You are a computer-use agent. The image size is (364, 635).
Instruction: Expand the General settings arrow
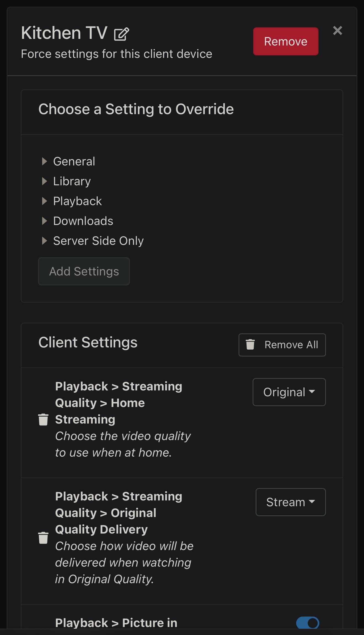pos(44,161)
